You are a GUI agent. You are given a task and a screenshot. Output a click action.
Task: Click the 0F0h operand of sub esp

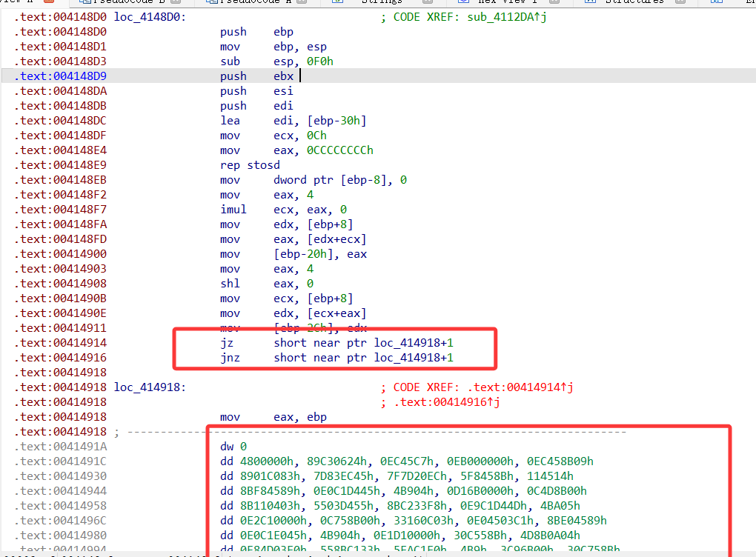(x=319, y=61)
